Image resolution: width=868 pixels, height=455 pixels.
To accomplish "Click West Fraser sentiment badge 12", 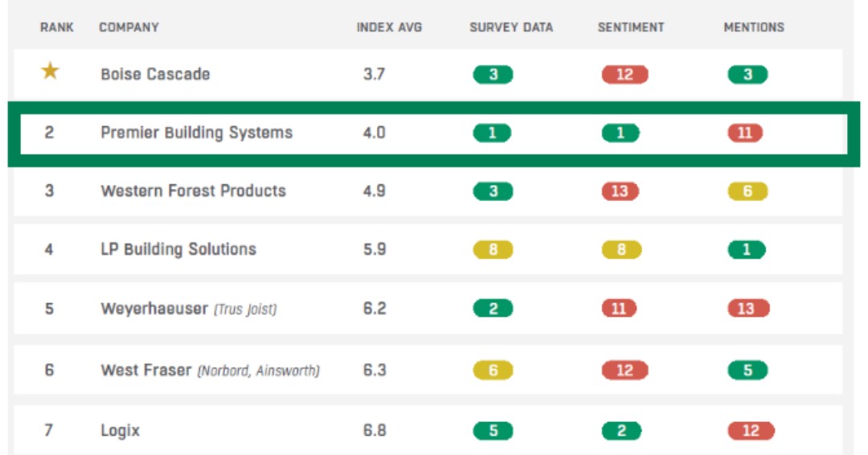I will pyautogui.click(x=625, y=370).
